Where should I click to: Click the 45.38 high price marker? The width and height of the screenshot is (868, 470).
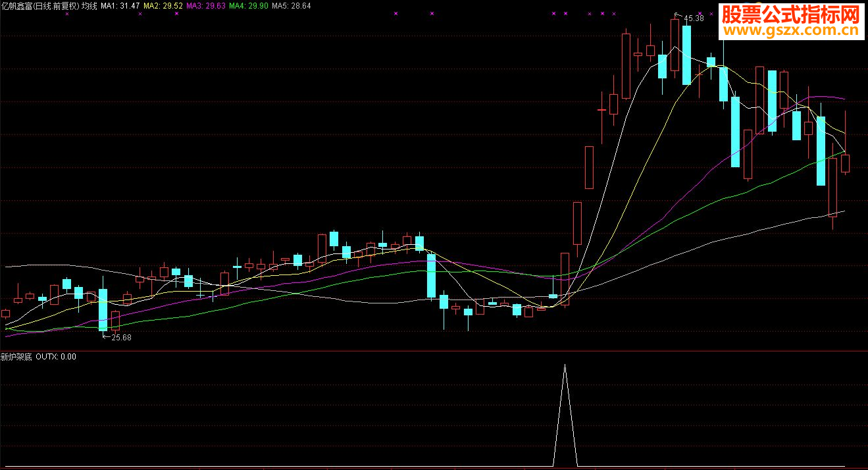(x=694, y=18)
